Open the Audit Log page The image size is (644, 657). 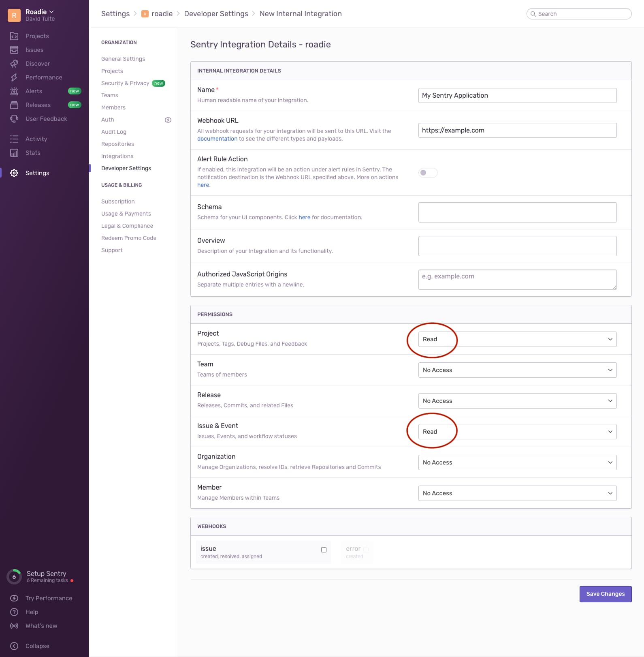(x=114, y=132)
